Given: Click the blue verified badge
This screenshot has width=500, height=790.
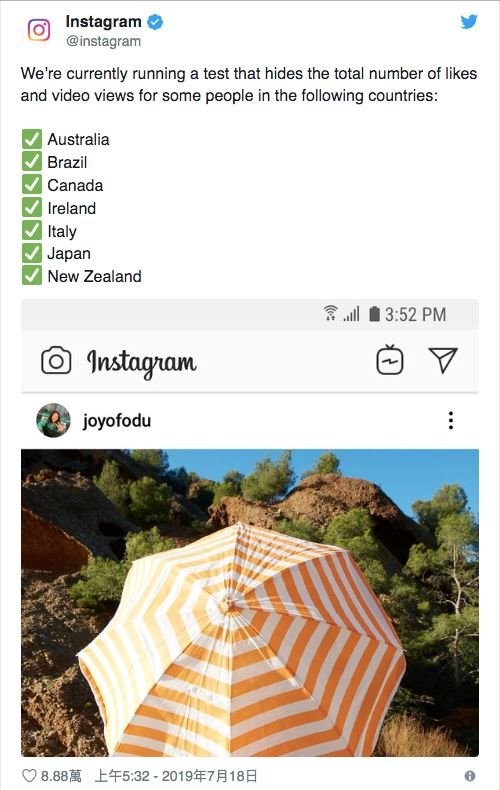Looking at the screenshot, I should coord(155,22).
